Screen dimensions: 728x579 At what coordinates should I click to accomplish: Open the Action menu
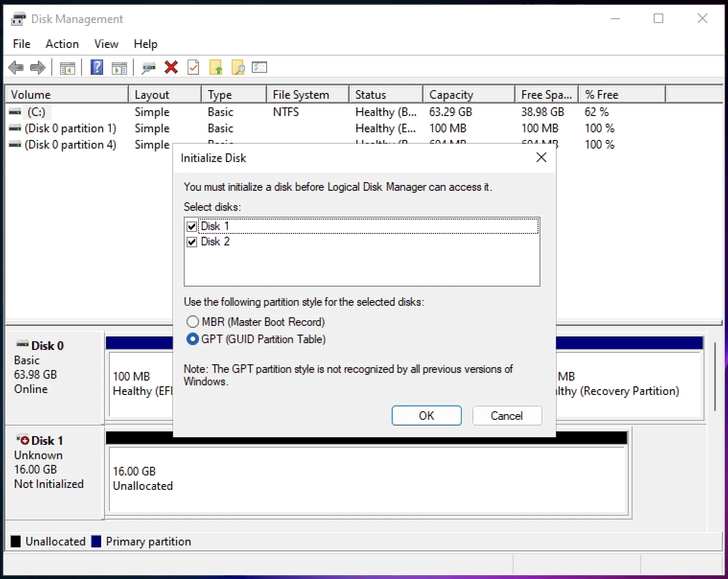click(62, 44)
